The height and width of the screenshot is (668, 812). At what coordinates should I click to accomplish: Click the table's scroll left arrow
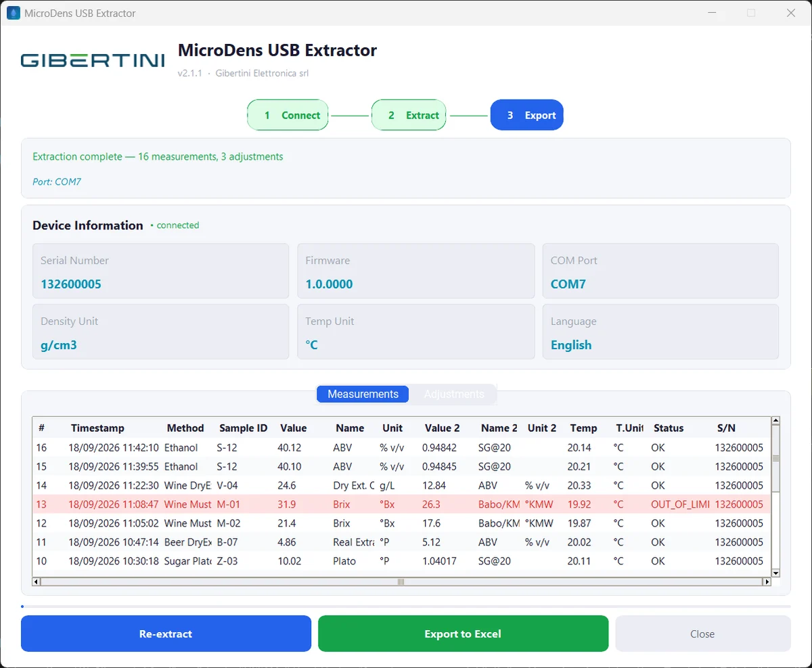click(37, 581)
